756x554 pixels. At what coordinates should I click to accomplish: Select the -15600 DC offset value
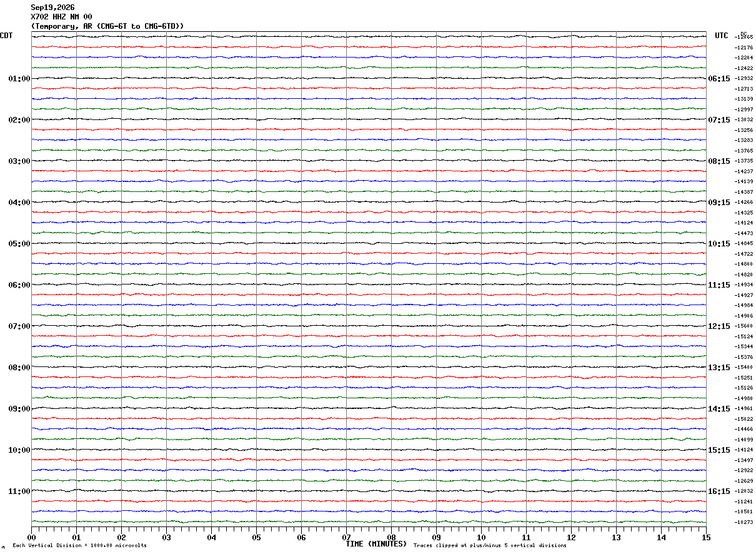pos(744,326)
